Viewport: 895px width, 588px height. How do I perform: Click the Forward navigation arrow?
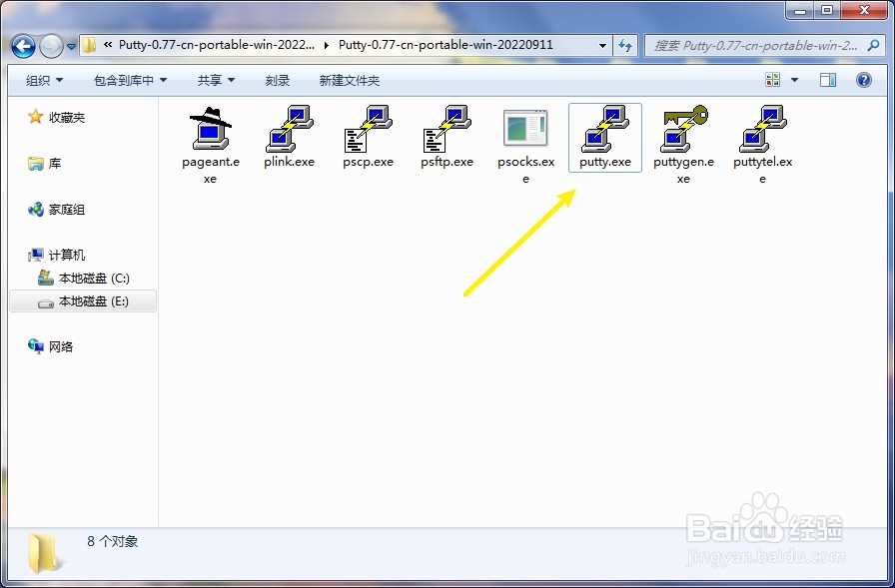click(51, 46)
